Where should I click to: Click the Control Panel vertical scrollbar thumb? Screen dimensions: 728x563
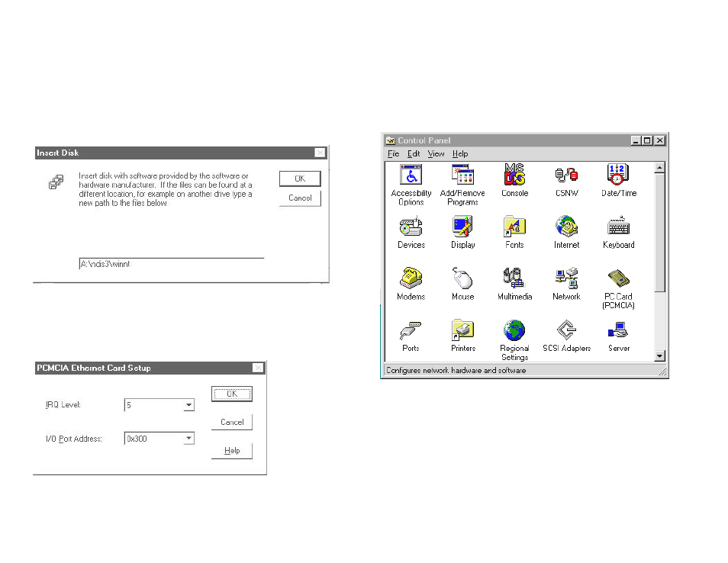coord(659,233)
